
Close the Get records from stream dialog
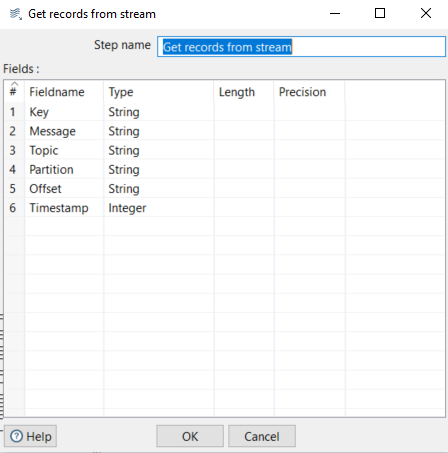click(426, 13)
